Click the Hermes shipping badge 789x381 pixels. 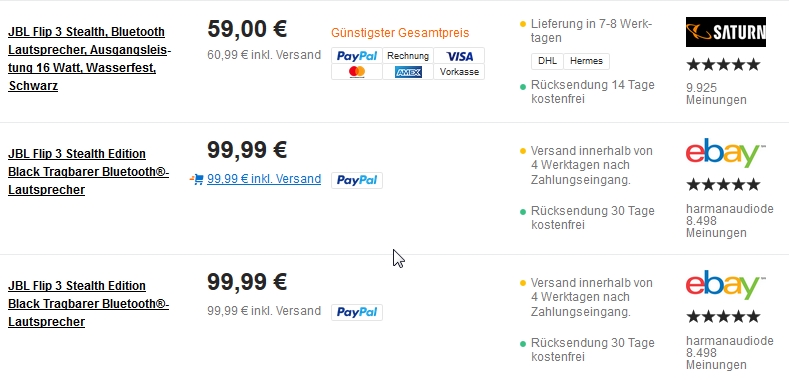click(586, 61)
